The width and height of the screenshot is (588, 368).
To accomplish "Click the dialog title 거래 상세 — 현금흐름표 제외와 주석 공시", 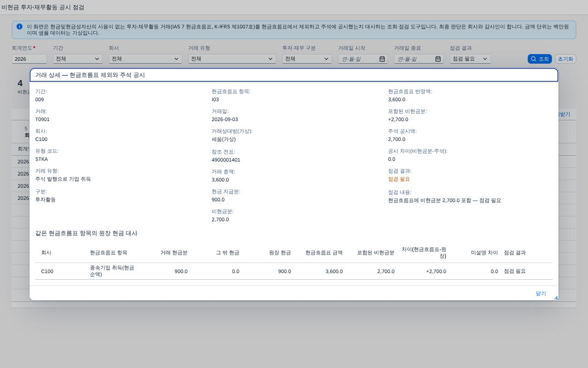I will click(x=90, y=75).
